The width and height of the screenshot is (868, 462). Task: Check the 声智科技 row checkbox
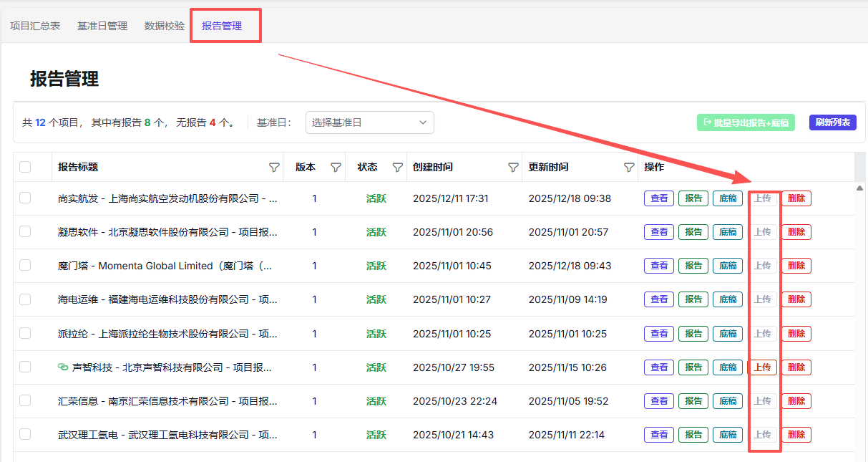tap(25, 367)
